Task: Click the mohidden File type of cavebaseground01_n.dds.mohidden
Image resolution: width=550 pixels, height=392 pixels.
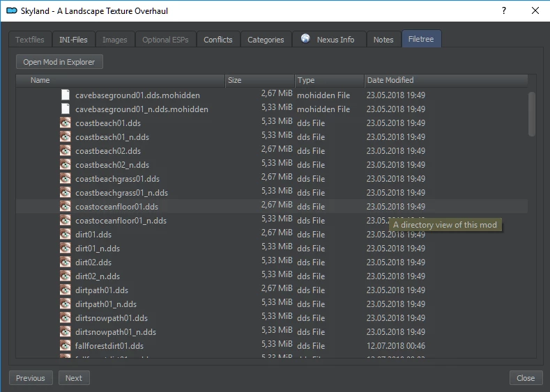Action: (x=323, y=109)
